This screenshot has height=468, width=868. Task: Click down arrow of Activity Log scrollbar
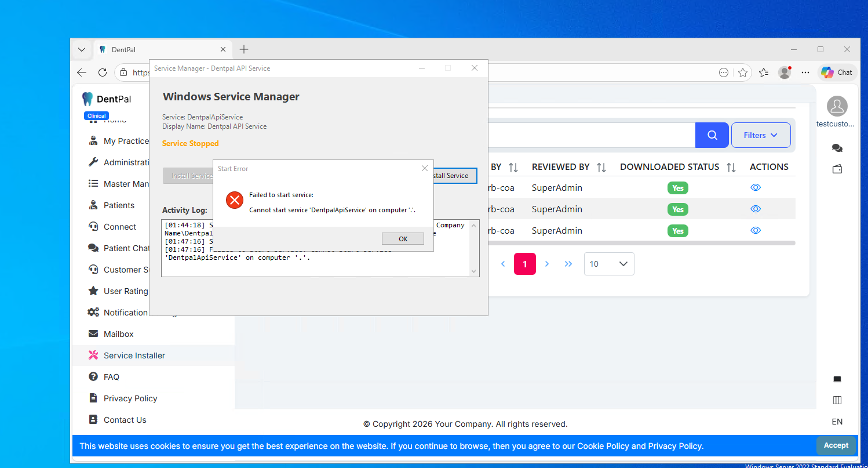(x=473, y=271)
